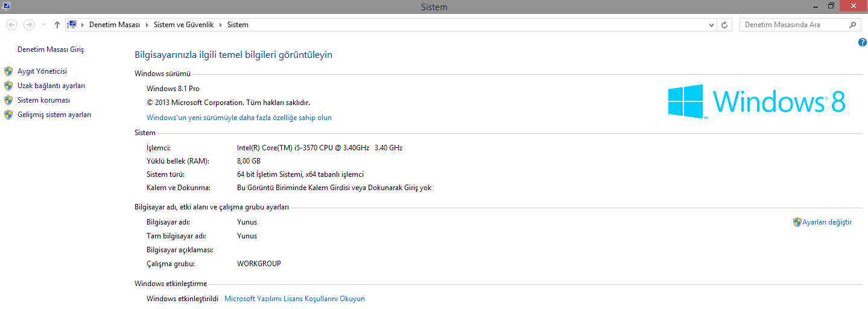Click the 8,00 GB RAM value
Image resolution: width=868 pixels, height=309 pixels.
(x=249, y=161)
